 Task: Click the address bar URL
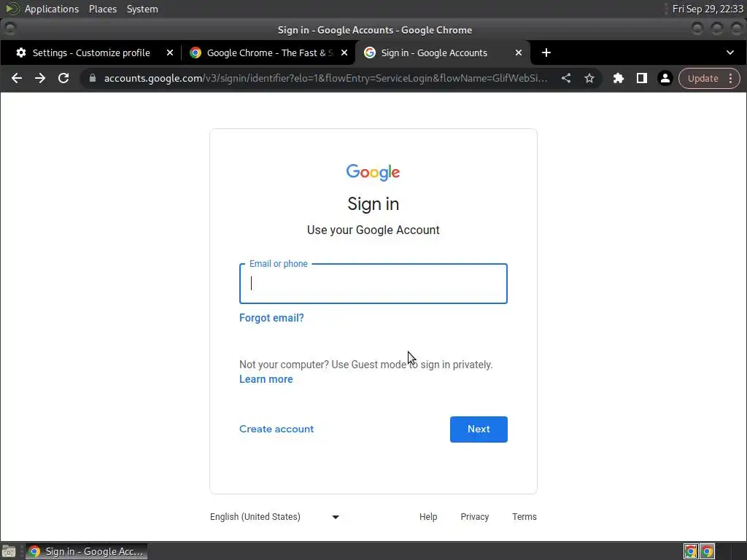click(325, 78)
